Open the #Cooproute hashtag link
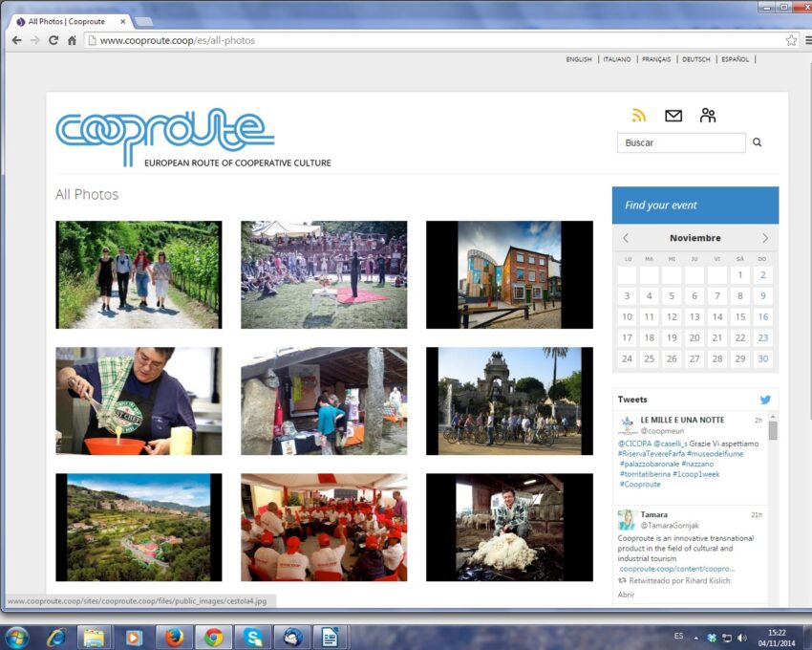 [640, 484]
